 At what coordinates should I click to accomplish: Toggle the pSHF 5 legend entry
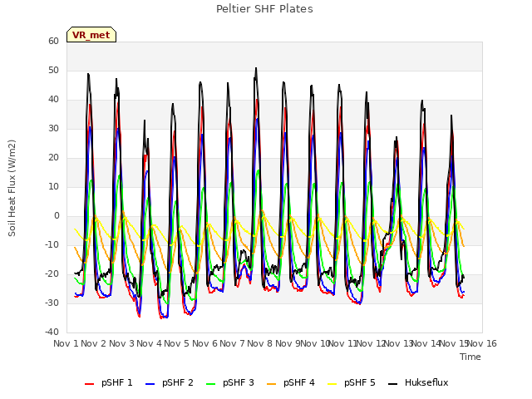351,382
